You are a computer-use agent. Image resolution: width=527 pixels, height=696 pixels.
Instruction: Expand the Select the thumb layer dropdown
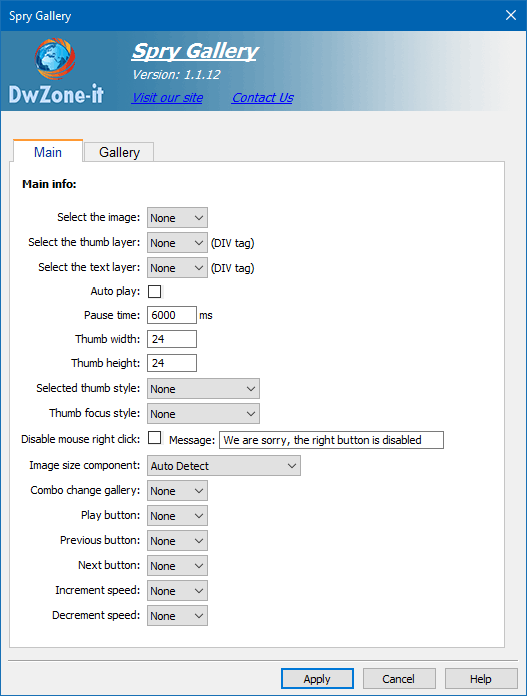pos(177,243)
